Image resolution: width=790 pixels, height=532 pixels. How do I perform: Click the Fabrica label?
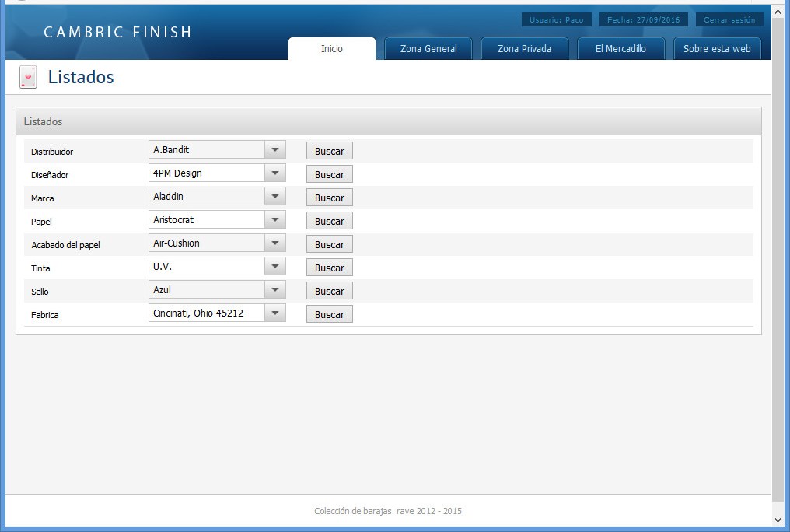tap(45, 315)
